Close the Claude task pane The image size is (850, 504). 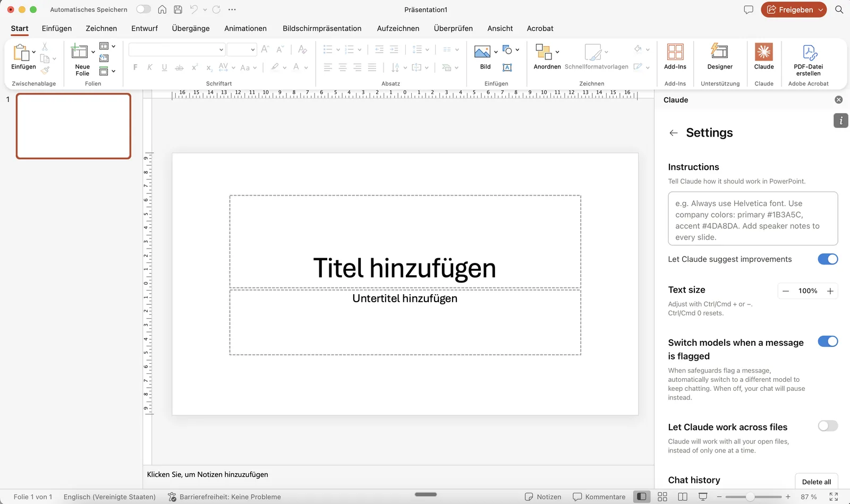click(838, 100)
